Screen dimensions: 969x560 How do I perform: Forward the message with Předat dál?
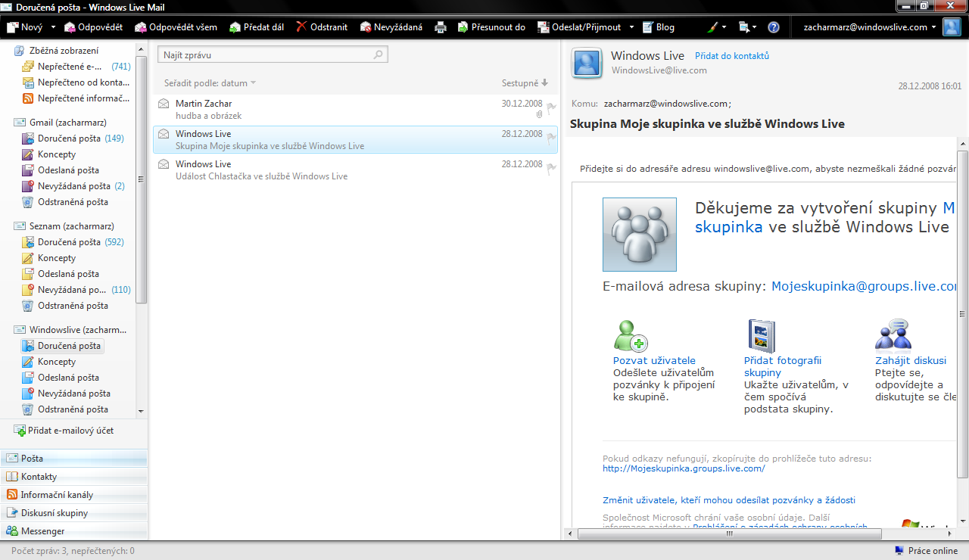pyautogui.click(x=257, y=27)
